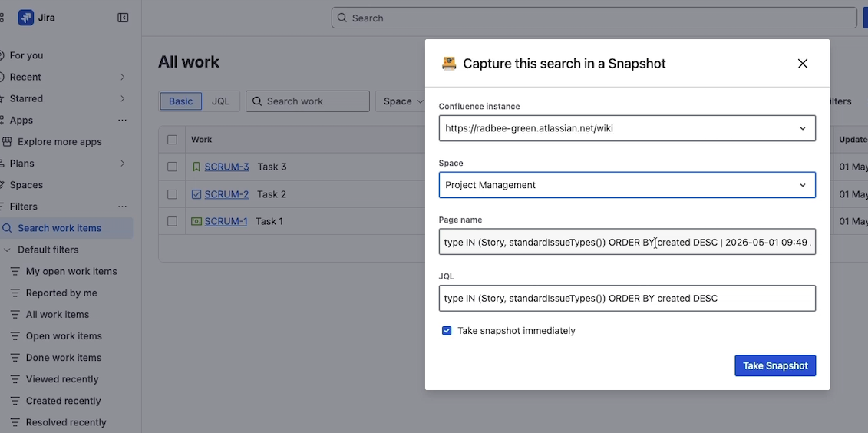Click the filter icon beside My open work items

point(15,271)
